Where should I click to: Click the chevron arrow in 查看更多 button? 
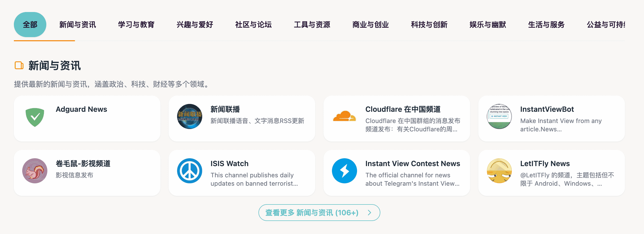(x=370, y=213)
